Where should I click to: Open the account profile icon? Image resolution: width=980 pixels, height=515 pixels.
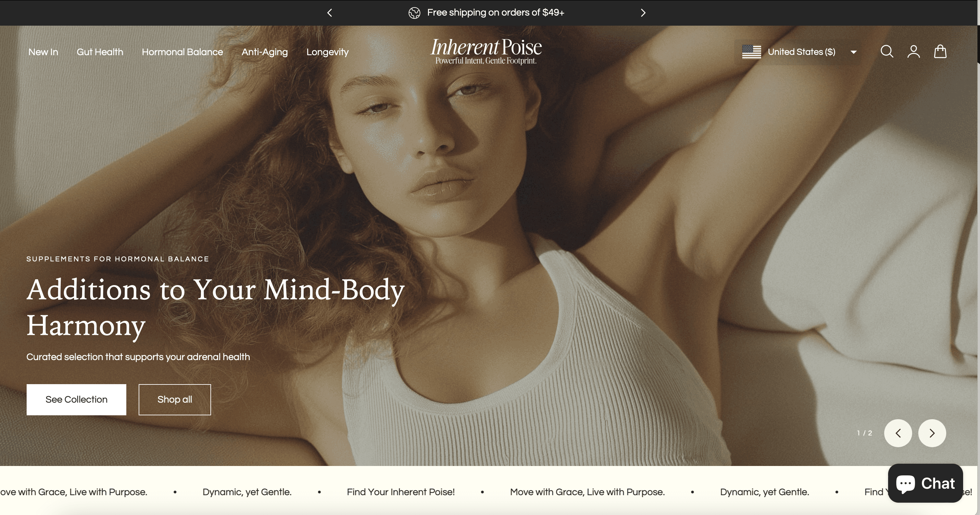[x=913, y=52]
